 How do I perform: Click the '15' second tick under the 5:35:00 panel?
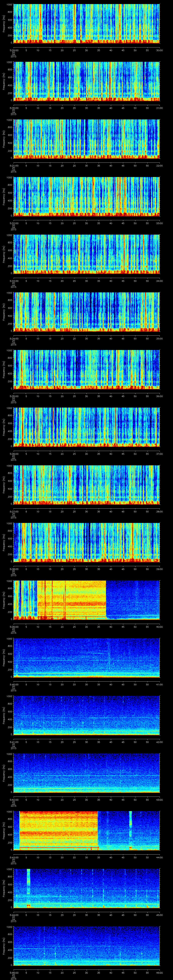pyautogui.click(x=50, y=396)
